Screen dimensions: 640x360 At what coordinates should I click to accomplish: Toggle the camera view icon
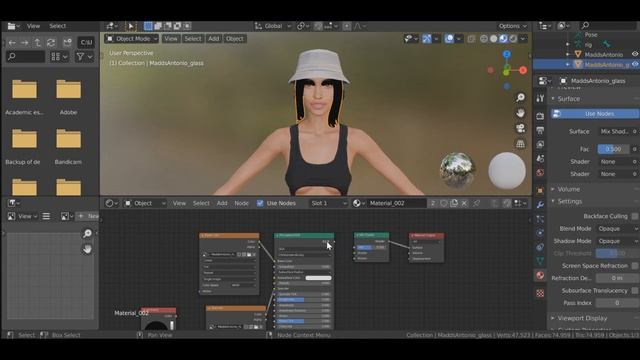[520, 128]
